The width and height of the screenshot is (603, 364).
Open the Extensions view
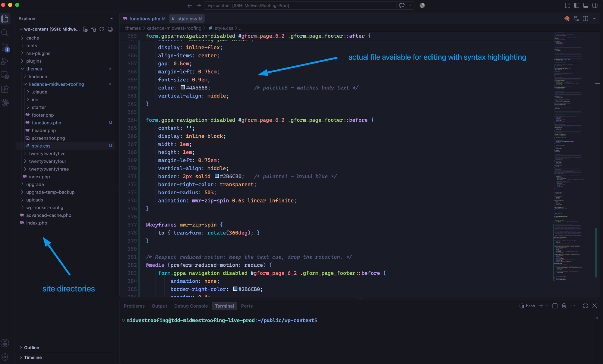(5, 89)
